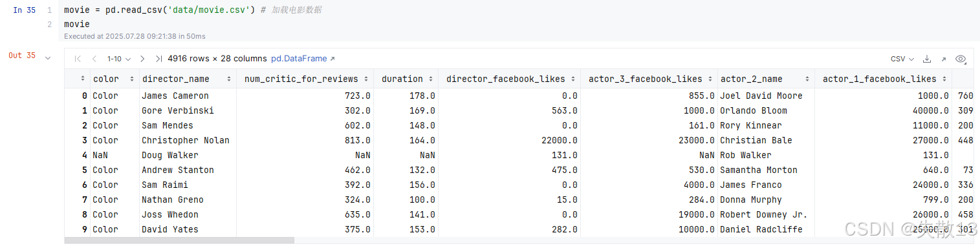This screenshot has width=980, height=246.
Task: Click code line with pd.read_csv
Action: 193,10
